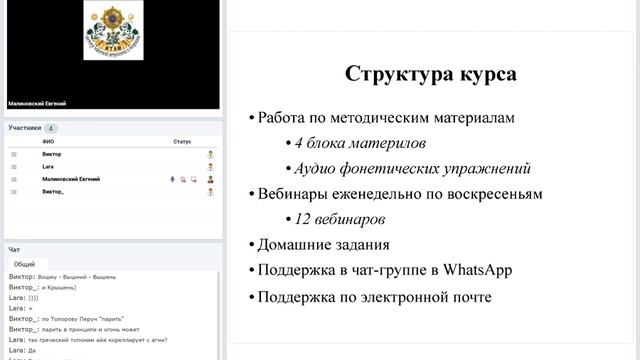Click Малиновский Евгений's microphone status icon
Image resolution: width=640 pixels, height=360 pixels.
[x=173, y=179]
